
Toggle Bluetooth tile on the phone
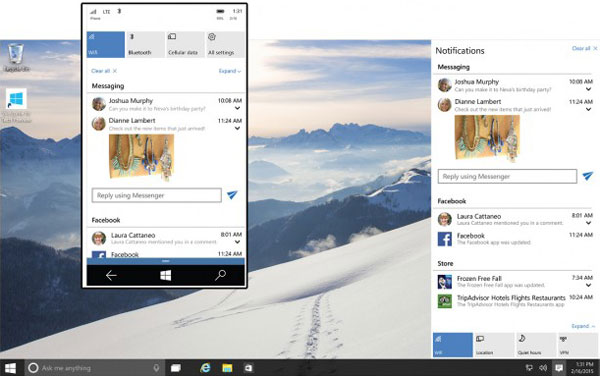(145, 44)
